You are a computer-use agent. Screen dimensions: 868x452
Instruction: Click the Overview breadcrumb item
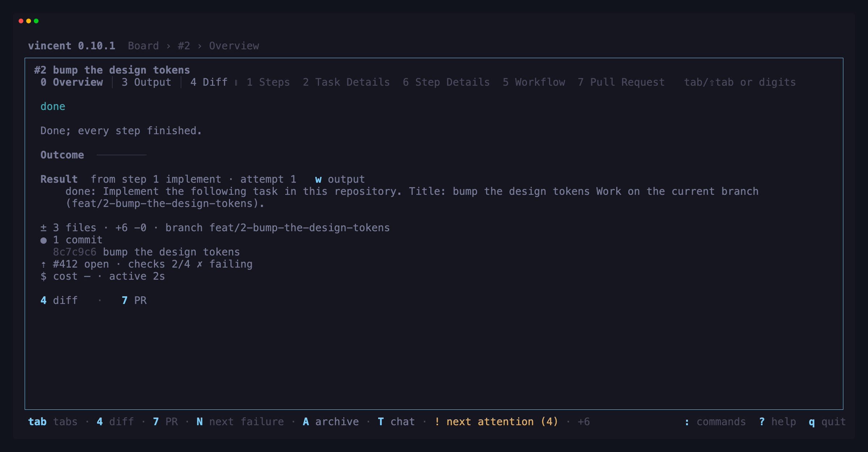234,46
